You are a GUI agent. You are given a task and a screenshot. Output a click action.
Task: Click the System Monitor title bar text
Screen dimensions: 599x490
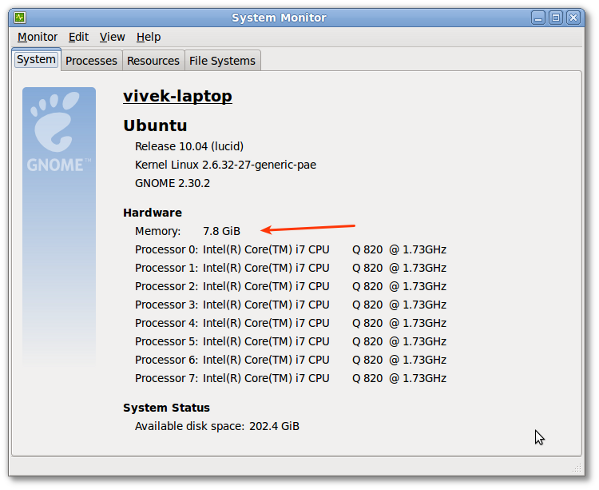(x=279, y=18)
